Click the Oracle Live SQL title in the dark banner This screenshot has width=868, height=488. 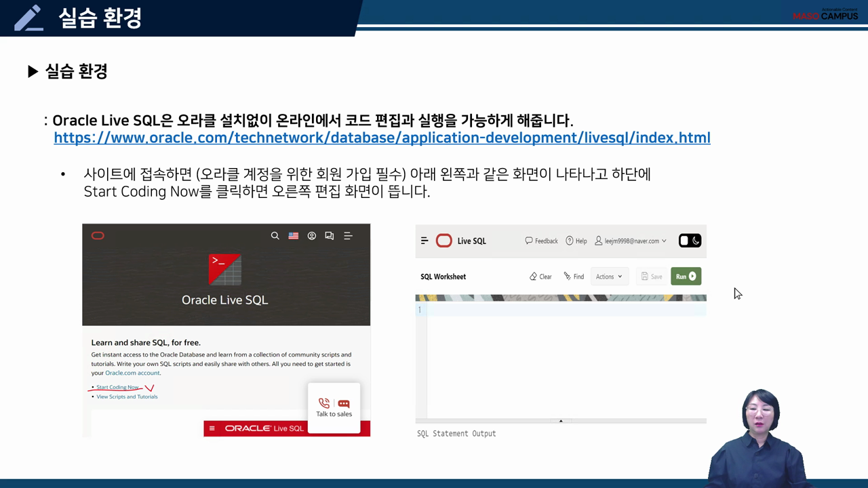[x=224, y=300]
